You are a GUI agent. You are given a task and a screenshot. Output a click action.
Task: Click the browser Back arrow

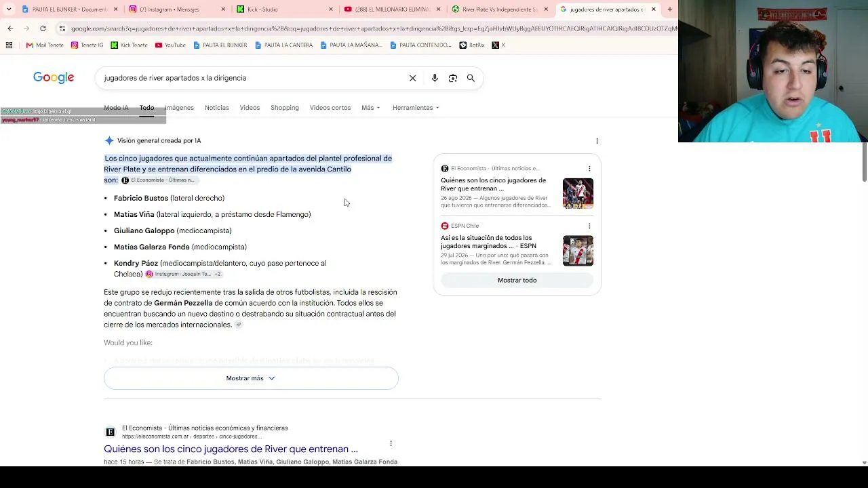10,28
